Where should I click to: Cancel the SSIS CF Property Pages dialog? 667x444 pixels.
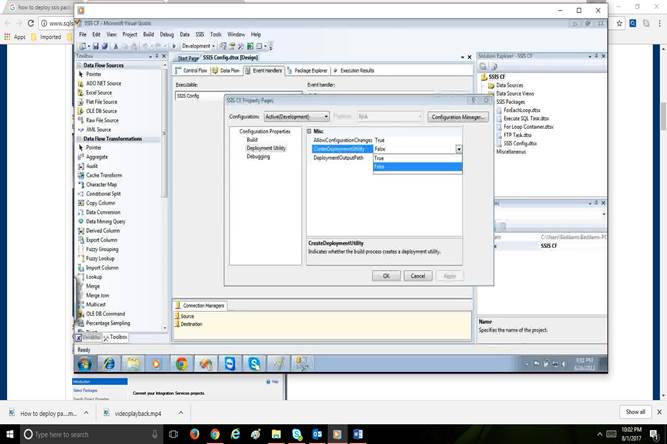pos(418,276)
